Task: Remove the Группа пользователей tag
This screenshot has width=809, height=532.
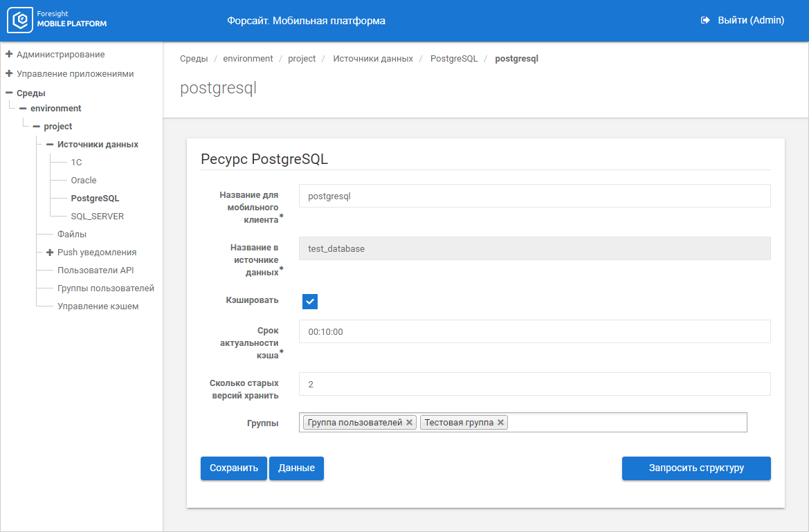Action: [x=410, y=423]
